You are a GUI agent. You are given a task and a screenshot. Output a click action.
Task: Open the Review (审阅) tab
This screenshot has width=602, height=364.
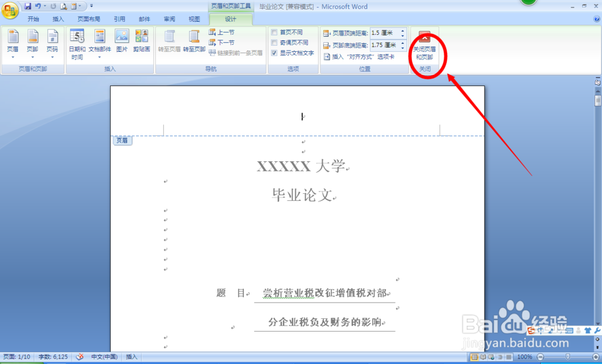(169, 19)
